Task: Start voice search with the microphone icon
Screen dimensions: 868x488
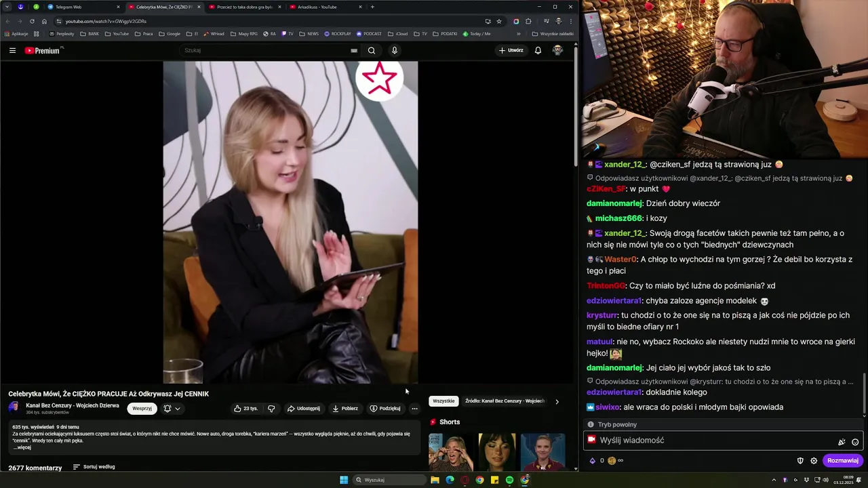Action: pyautogui.click(x=394, y=50)
